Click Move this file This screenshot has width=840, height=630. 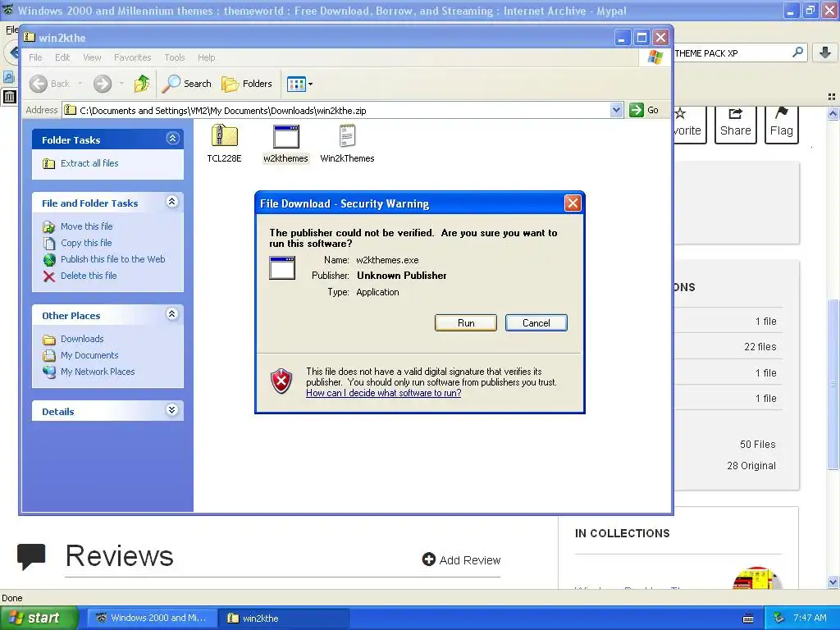click(87, 226)
